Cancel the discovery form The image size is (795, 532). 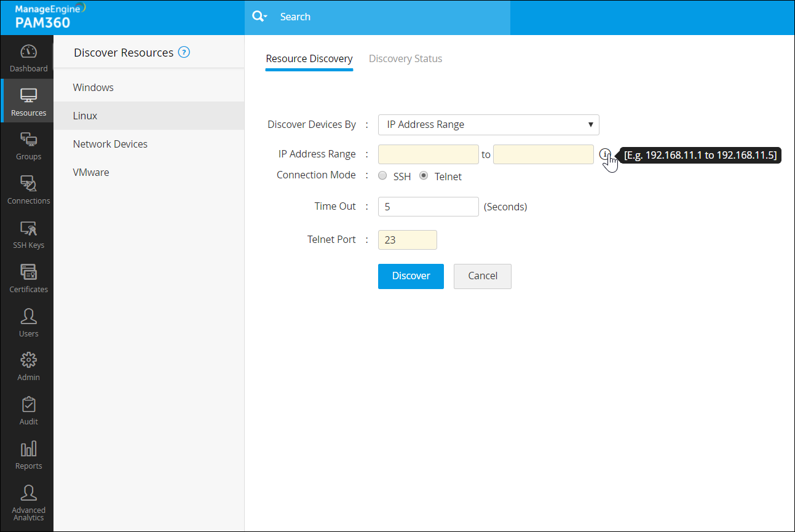482,276
